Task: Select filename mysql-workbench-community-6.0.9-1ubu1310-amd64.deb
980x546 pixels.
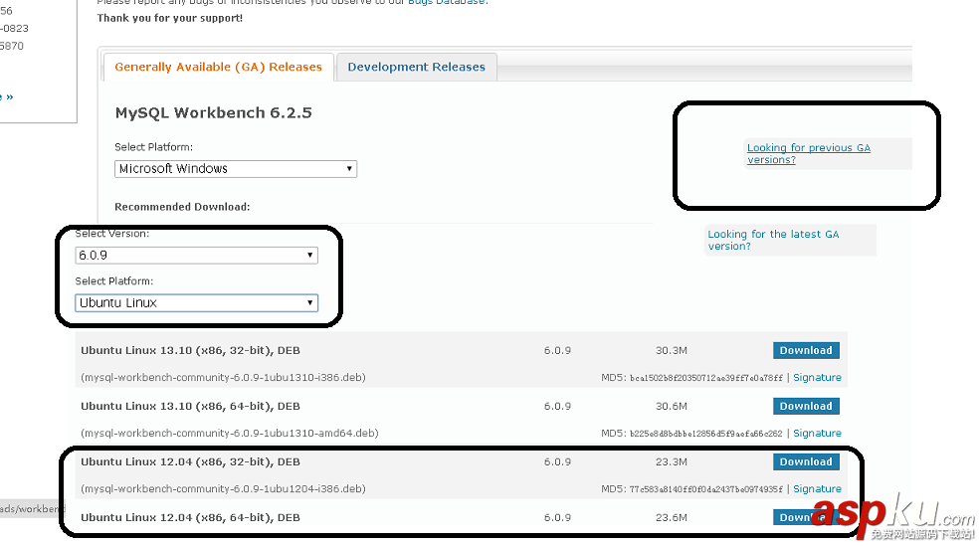Action: (230, 433)
